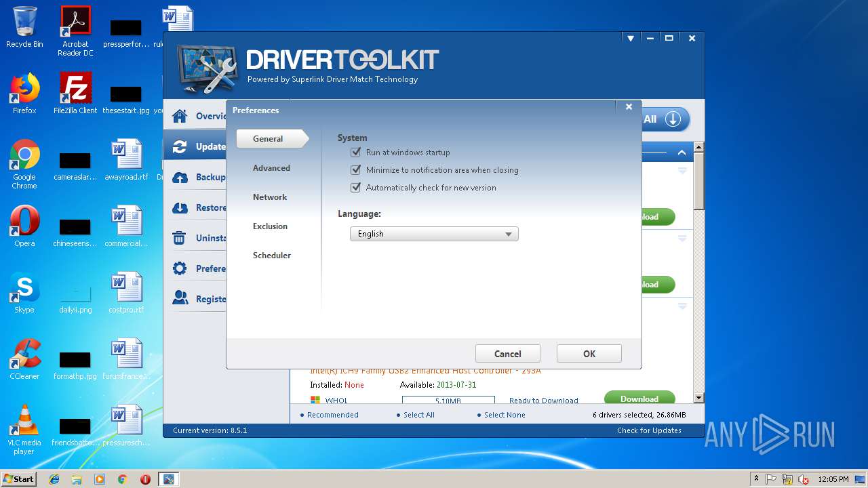Open the Language dropdown showing English
This screenshot has height=488, width=868.
click(434, 234)
